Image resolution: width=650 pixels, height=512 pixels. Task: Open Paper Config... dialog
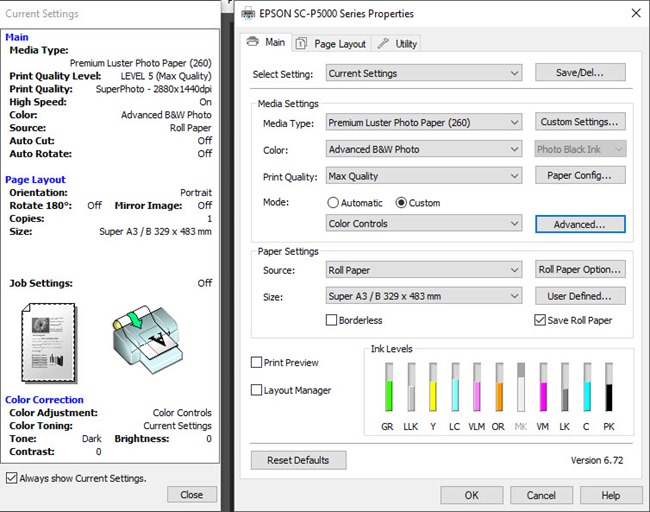[580, 175]
